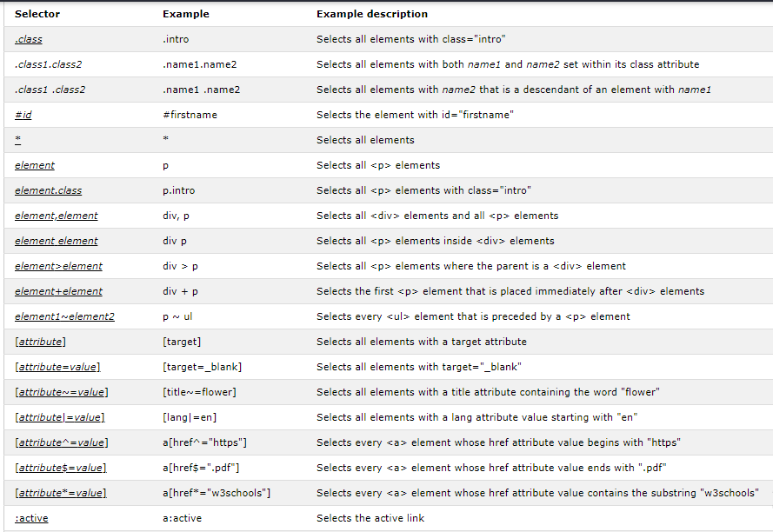Screen dimensions: 773x532
Task: Click the #id selector link
Action: (x=23, y=115)
